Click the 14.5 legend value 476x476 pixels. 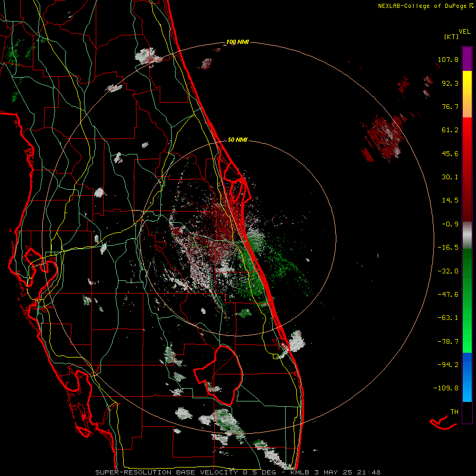pyautogui.click(x=450, y=200)
